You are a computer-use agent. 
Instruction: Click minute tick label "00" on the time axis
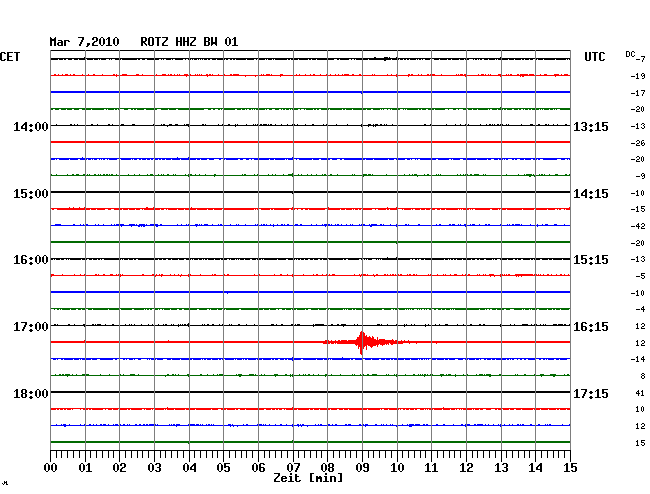pyautogui.click(x=51, y=468)
